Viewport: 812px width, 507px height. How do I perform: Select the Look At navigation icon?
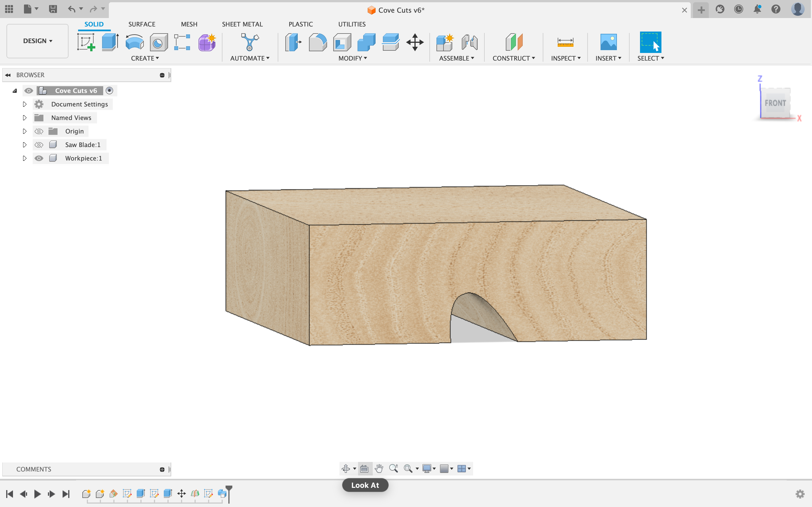point(364,468)
